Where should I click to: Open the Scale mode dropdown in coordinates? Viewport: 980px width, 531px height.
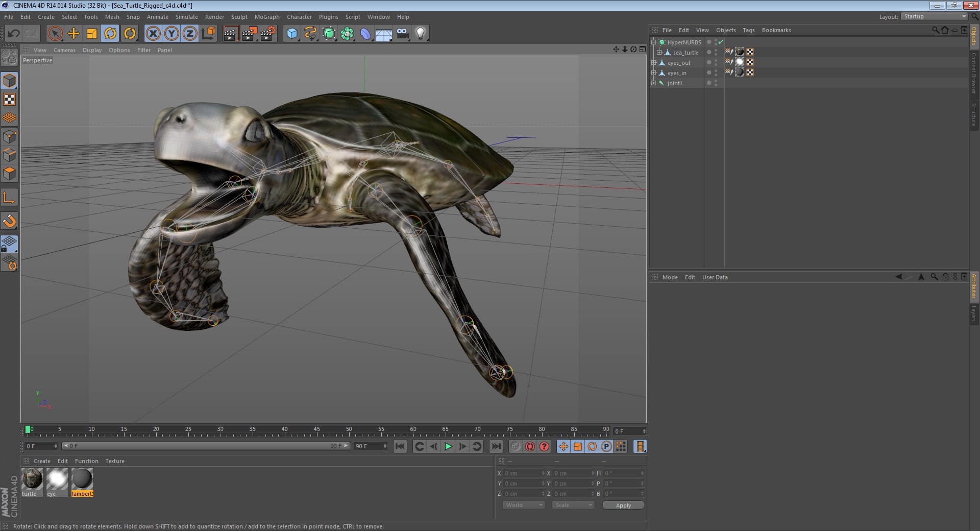[574, 505]
